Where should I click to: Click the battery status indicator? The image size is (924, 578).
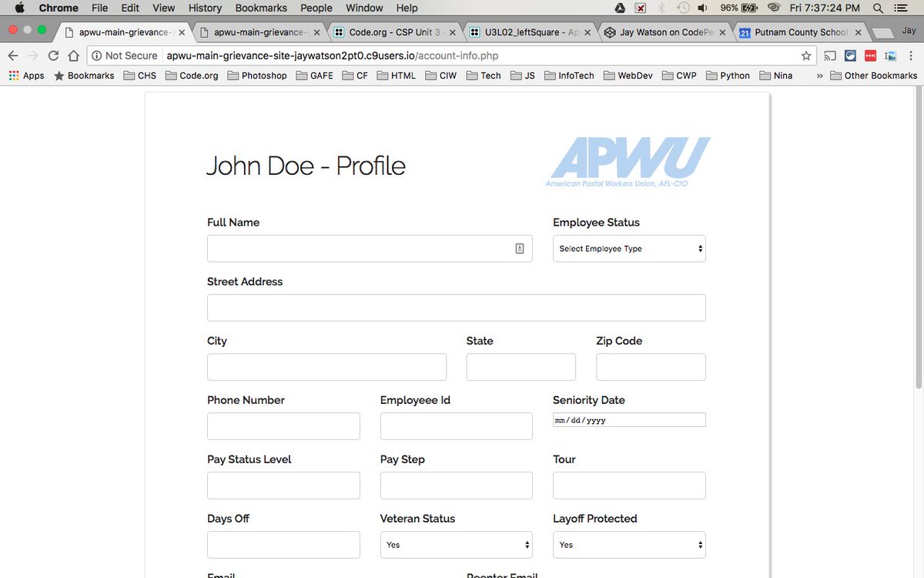point(739,8)
